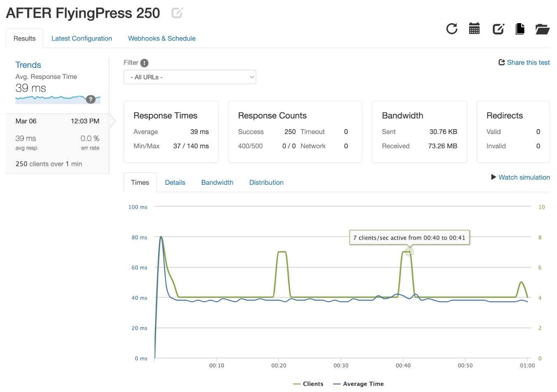Click the 39 ms Avg. Response Time value
Viewport: 557px width, 392px height.
(x=31, y=88)
